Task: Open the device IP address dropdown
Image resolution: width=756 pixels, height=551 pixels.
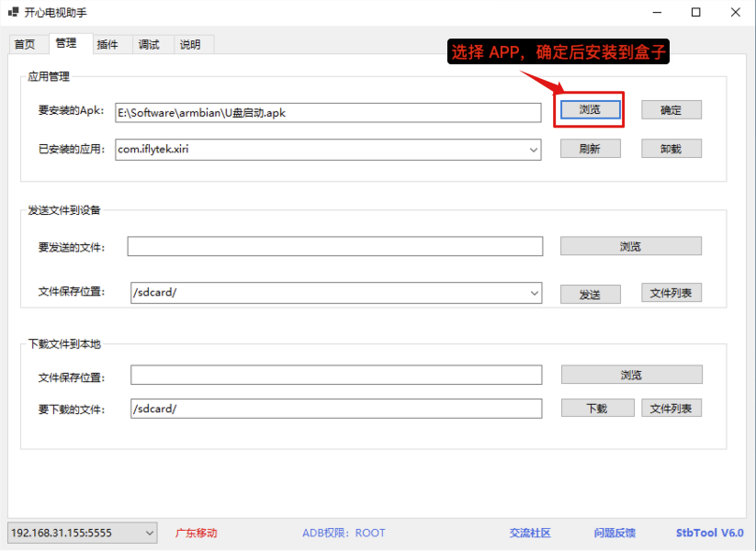Action: tap(151, 533)
